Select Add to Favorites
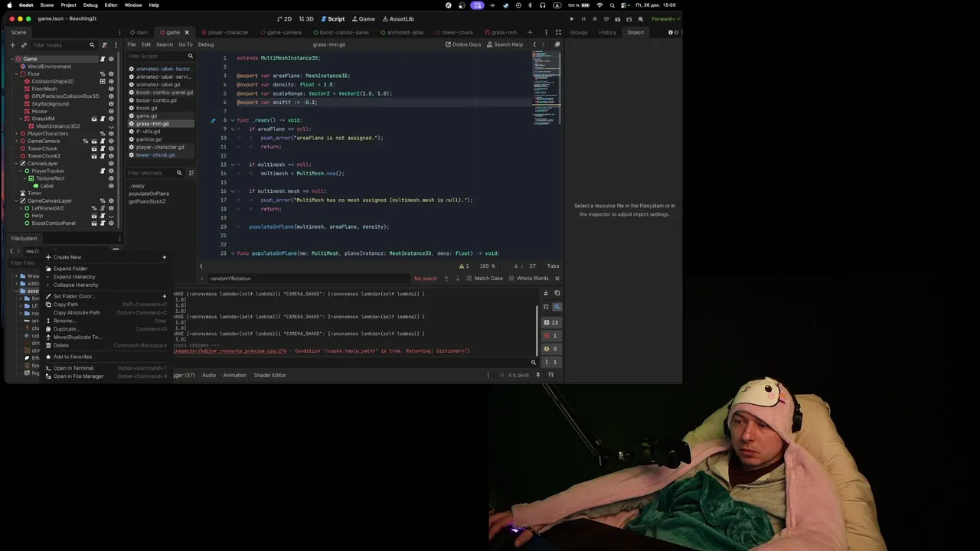Viewport: 980px width, 551px height. point(106,357)
